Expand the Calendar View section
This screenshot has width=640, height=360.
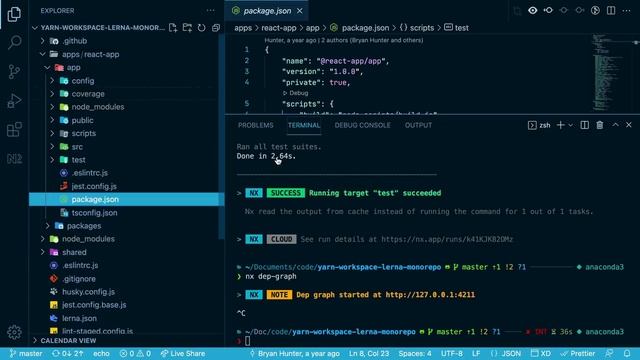pos(68,340)
